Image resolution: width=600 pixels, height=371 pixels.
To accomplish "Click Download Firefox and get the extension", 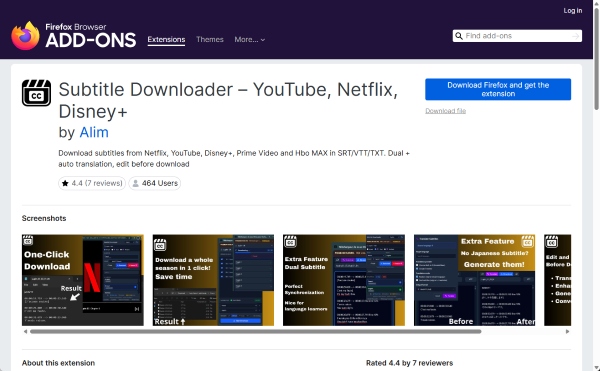I will 498,89.
